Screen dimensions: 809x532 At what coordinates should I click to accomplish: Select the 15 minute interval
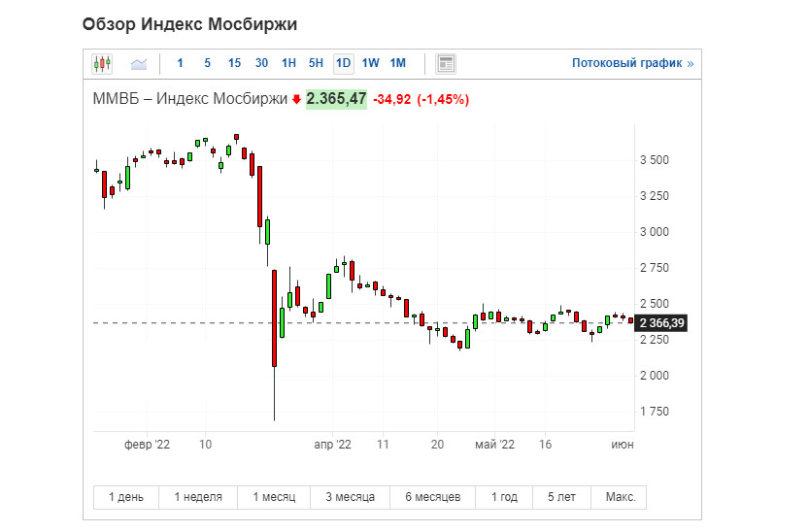pyautogui.click(x=234, y=63)
